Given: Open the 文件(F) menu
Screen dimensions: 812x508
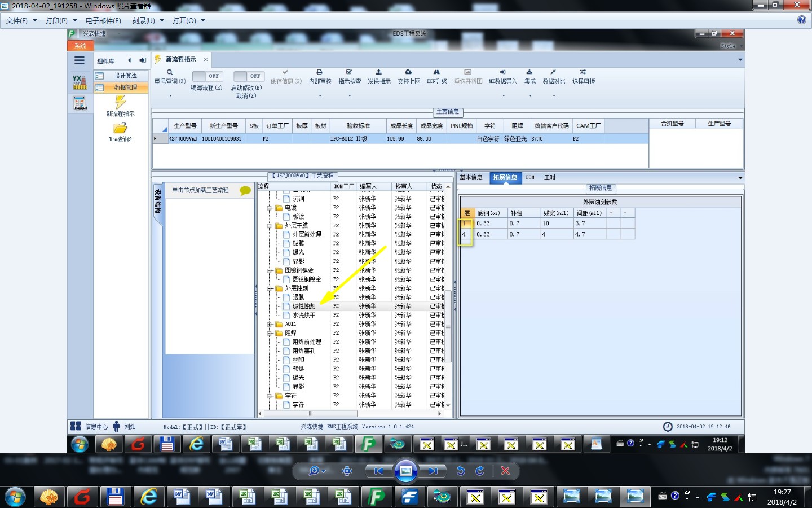Looking at the screenshot, I should point(21,20).
